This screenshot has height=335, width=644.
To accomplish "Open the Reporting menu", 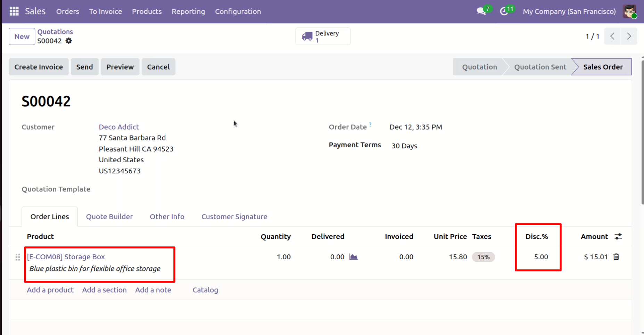I will click(188, 11).
